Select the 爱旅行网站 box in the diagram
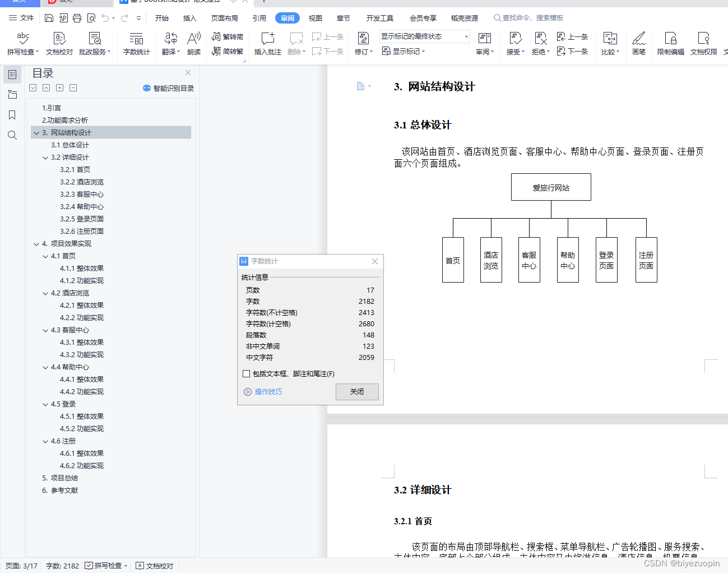 [551, 187]
